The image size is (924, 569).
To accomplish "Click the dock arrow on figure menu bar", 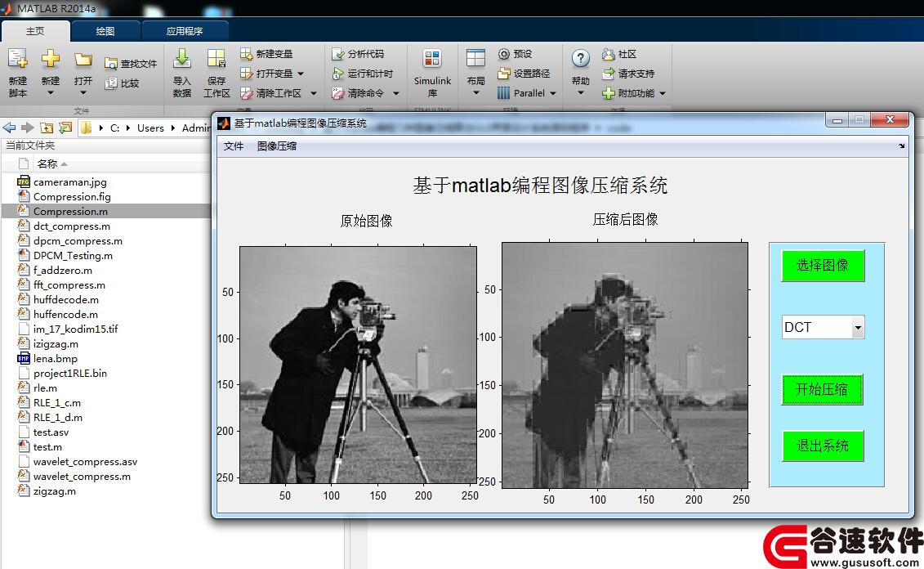I will (x=902, y=146).
